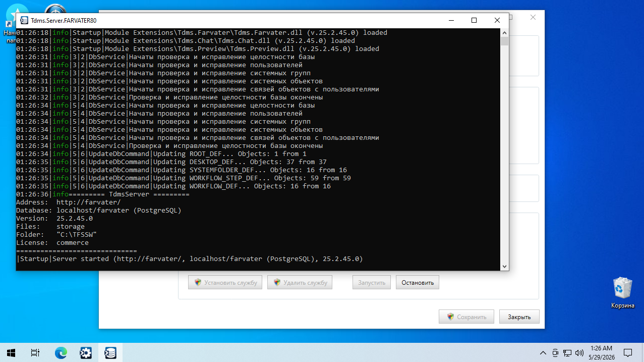The width and height of the screenshot is (644, 362).
Task: Click the Удалить службу button
Action: tap(301, 283)
